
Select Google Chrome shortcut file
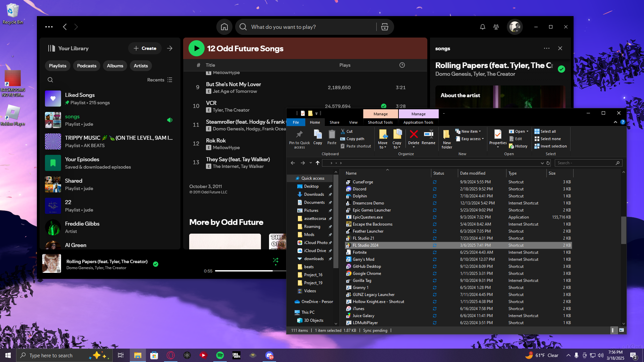(458, 274)
